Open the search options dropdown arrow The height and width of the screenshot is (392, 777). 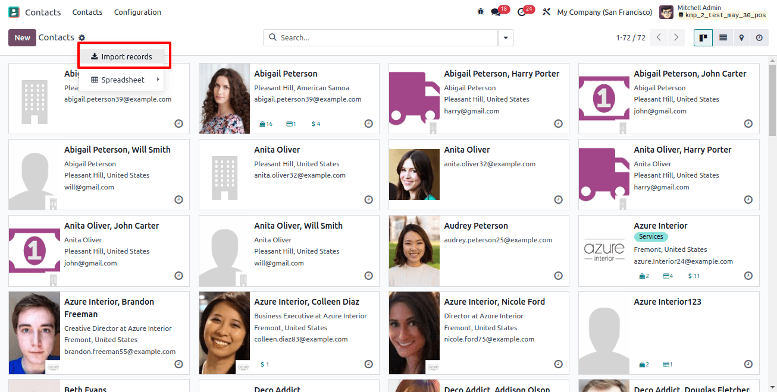click(505, 38)
